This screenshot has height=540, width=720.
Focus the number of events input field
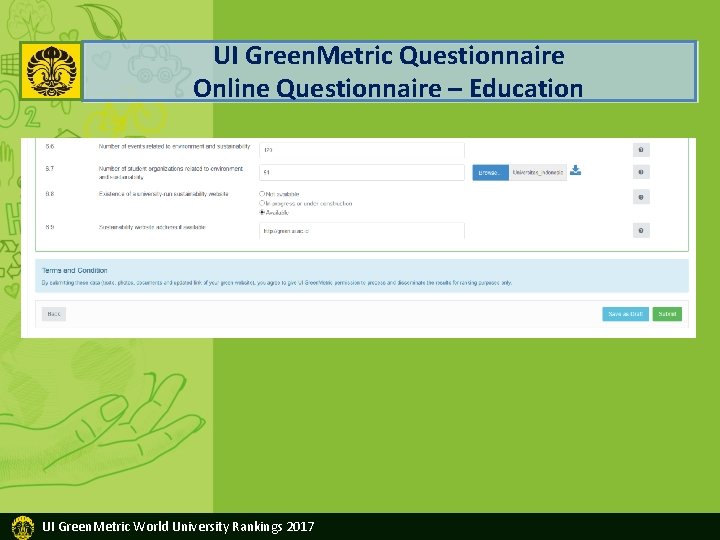(362, 150)
